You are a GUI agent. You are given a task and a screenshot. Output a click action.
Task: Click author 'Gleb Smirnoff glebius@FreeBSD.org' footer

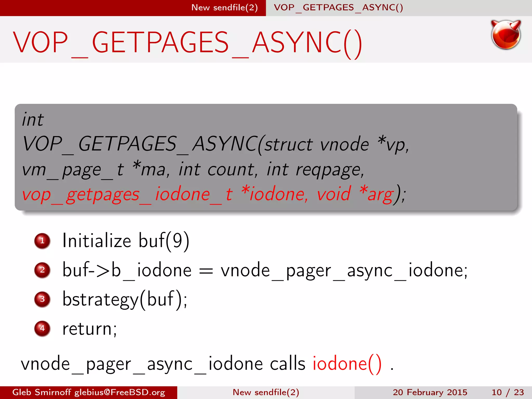(89, 392)
